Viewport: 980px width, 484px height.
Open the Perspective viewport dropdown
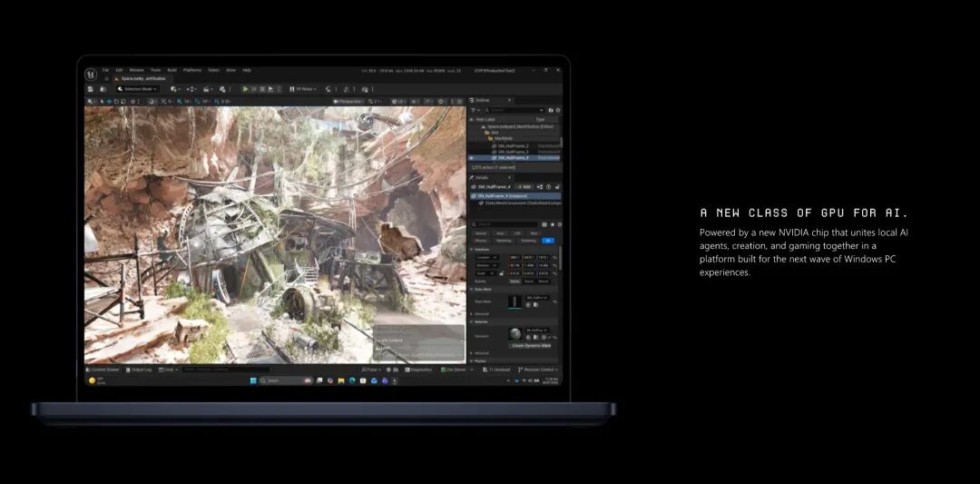click(348, 101)
